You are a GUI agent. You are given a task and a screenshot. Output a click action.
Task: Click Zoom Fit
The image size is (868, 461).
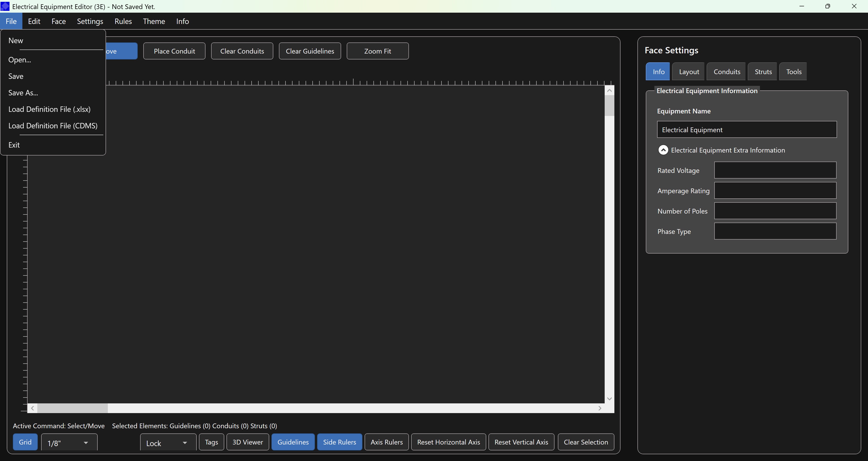point(378,51)
